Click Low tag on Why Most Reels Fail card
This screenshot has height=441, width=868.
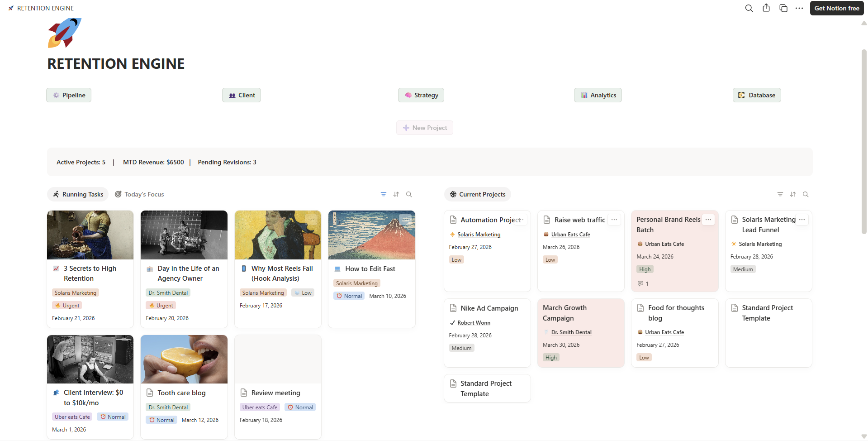click(x=303, y=293)
